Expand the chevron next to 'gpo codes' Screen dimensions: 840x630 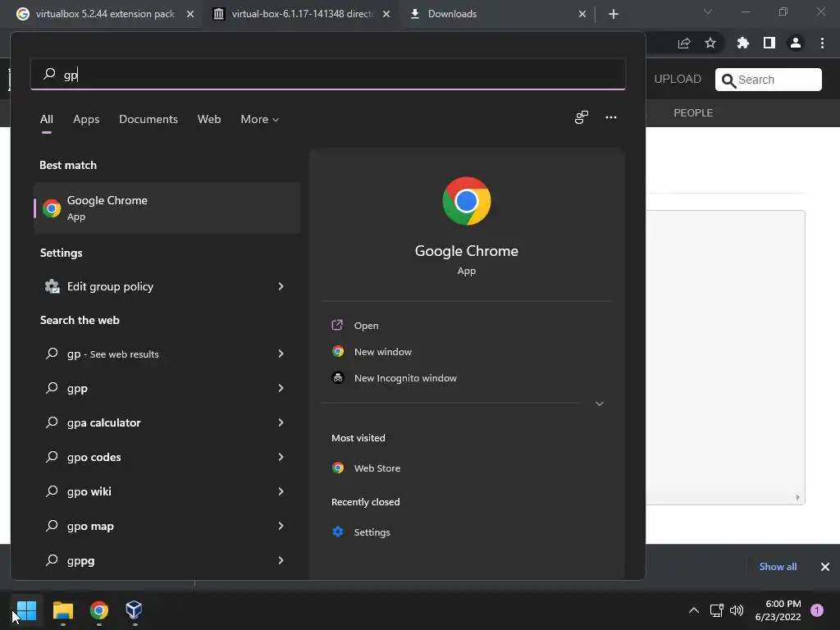coord(281,457)
